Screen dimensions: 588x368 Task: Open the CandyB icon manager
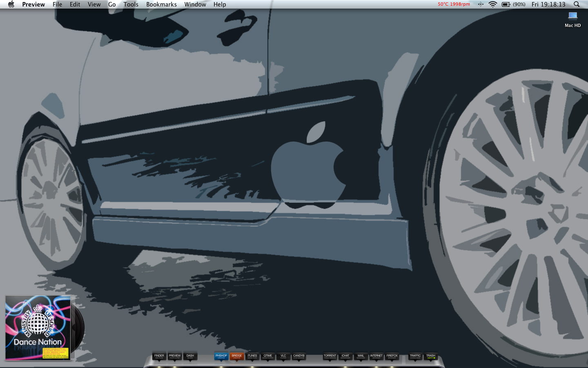(x=299, y=357)
